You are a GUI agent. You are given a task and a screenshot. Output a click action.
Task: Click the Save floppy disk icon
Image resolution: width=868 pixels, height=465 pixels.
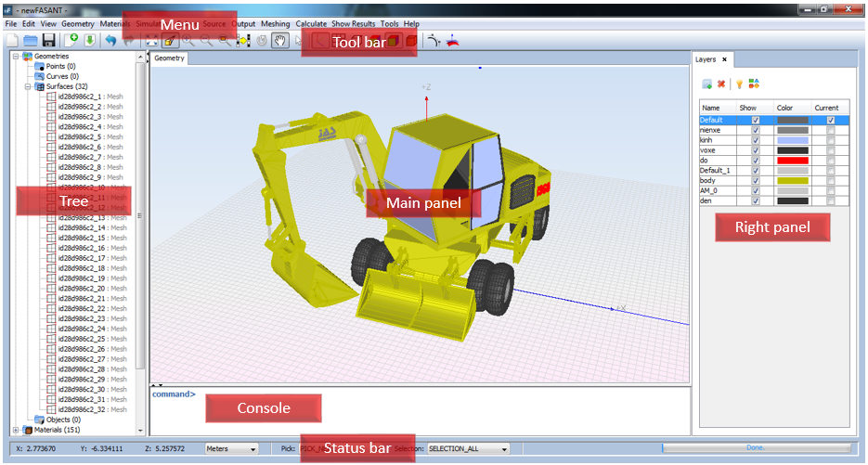pyautogui.click(x=49, y=41)
